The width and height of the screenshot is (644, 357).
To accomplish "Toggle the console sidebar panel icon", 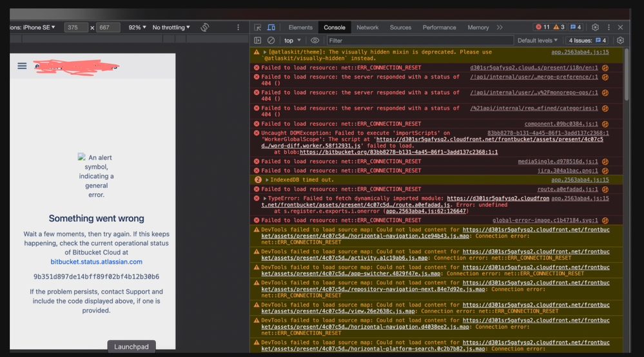I will [x=258, y=41].
